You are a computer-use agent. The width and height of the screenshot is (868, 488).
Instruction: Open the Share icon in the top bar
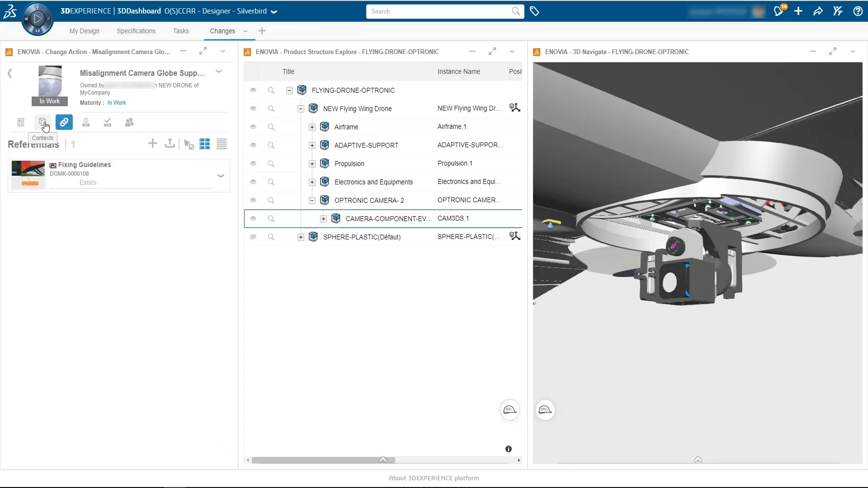tap(818, 11)
